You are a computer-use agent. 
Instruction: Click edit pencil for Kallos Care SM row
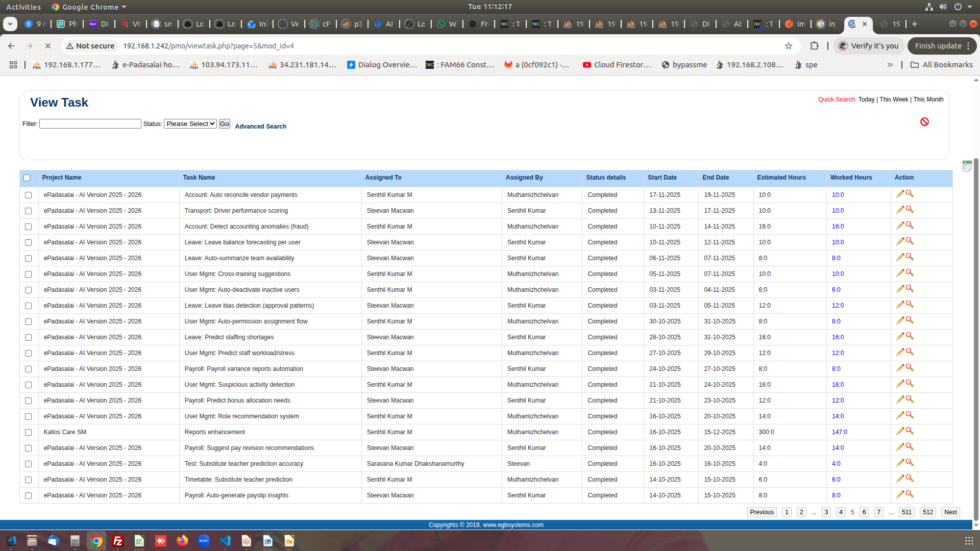900,431
